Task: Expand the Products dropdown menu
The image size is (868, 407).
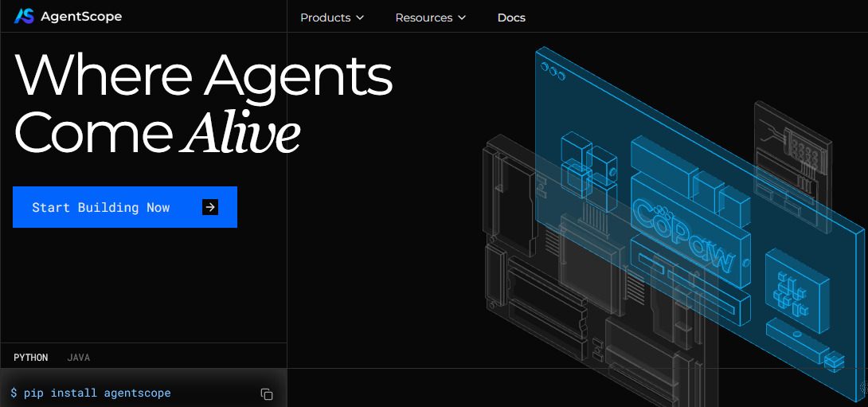Action: 331,18
